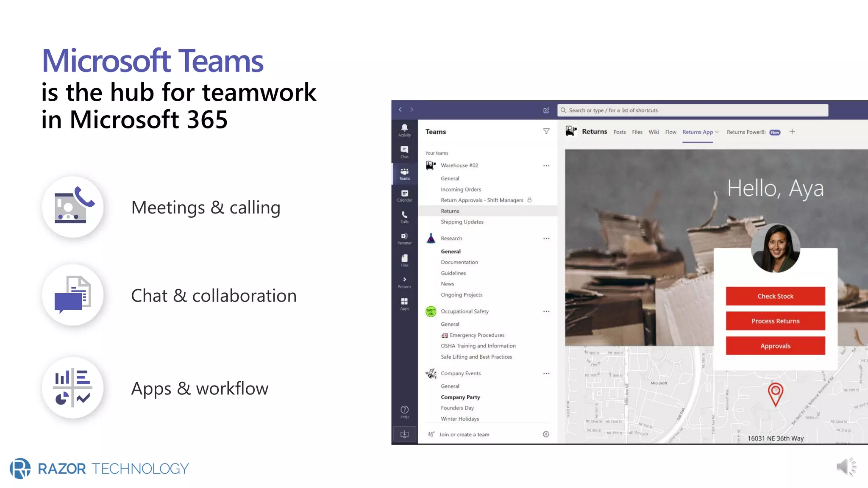
Task: Open OSHA Training and Information channel
Action: [x=478, y=346]
